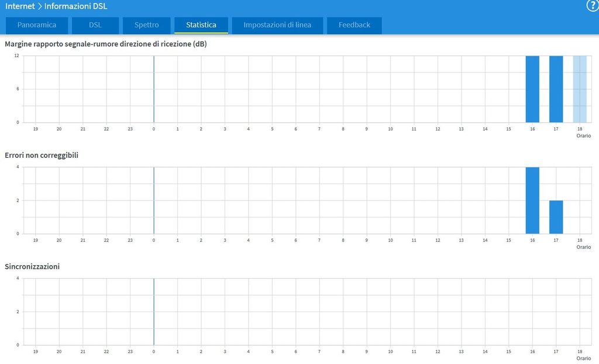599x364 pixels.
Task: Click the Errori non correggibili heading
Action: tap(42, 155)
